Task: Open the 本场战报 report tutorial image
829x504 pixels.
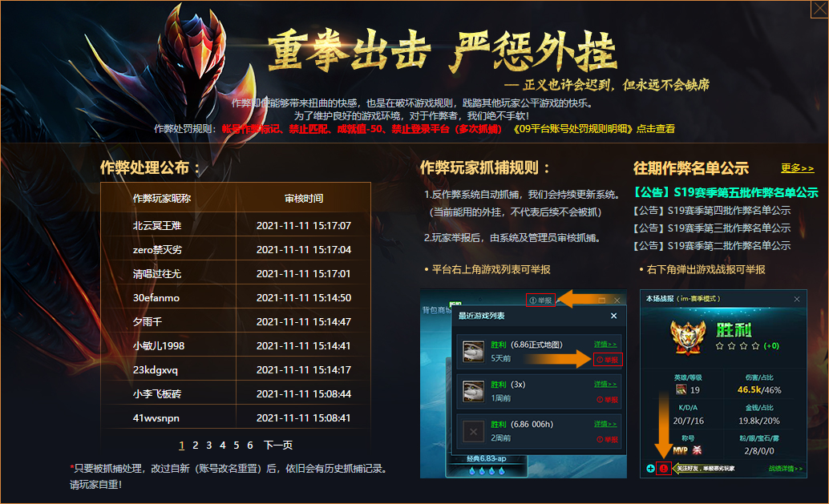Action: point(723,384)
